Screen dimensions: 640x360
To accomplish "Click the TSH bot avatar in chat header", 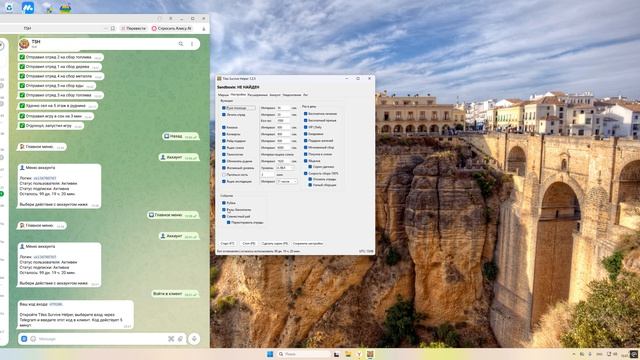I will (24, 44).
